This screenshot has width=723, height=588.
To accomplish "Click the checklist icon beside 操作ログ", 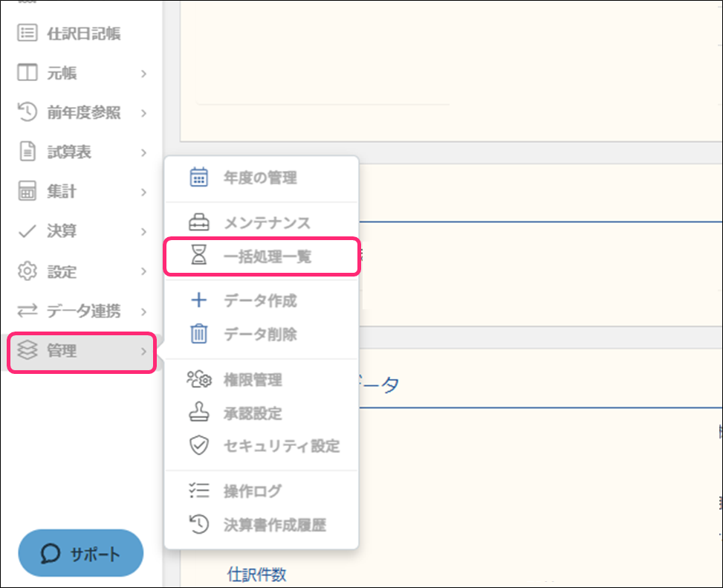I will (x=199, y=491).
